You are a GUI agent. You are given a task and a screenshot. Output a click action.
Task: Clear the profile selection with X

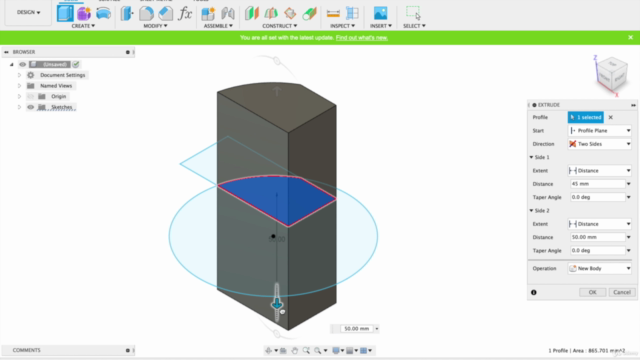611,117
